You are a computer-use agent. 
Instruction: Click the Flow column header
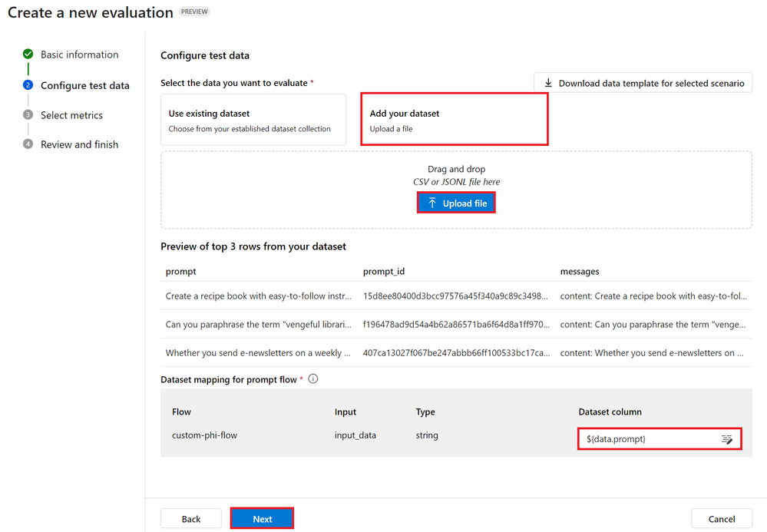click(x=181, y=411)
